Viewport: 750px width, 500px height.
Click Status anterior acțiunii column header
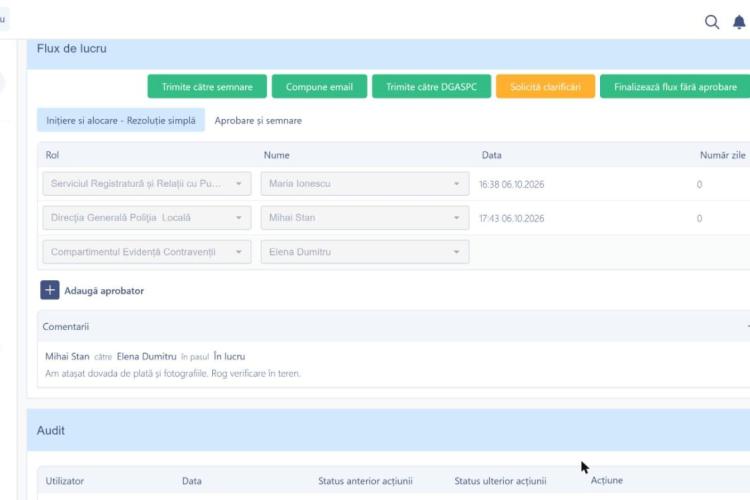pos(365,481)
